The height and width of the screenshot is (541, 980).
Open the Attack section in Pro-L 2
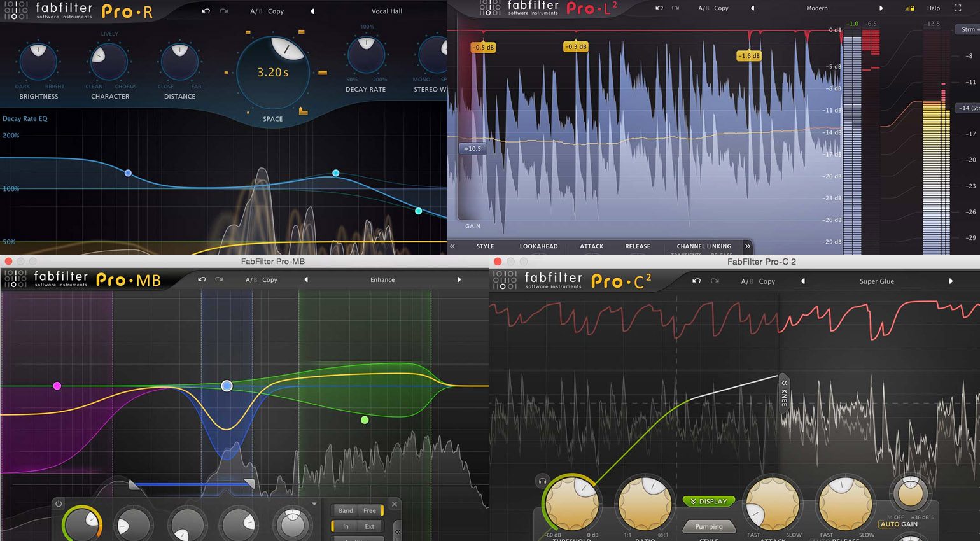point(591,246)
